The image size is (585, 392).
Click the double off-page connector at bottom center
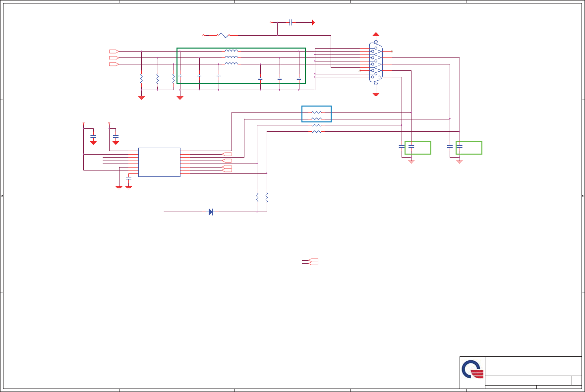coord(313,262)
